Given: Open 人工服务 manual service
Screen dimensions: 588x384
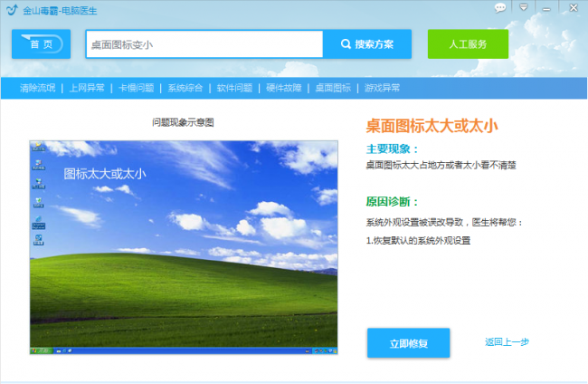Looking at the screenshot, I should 468,44.
